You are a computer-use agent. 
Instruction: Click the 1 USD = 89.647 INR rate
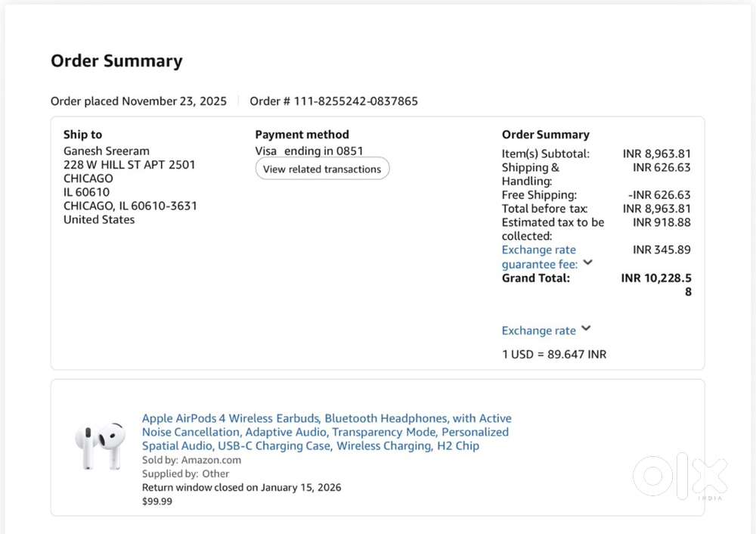(554, 354)
